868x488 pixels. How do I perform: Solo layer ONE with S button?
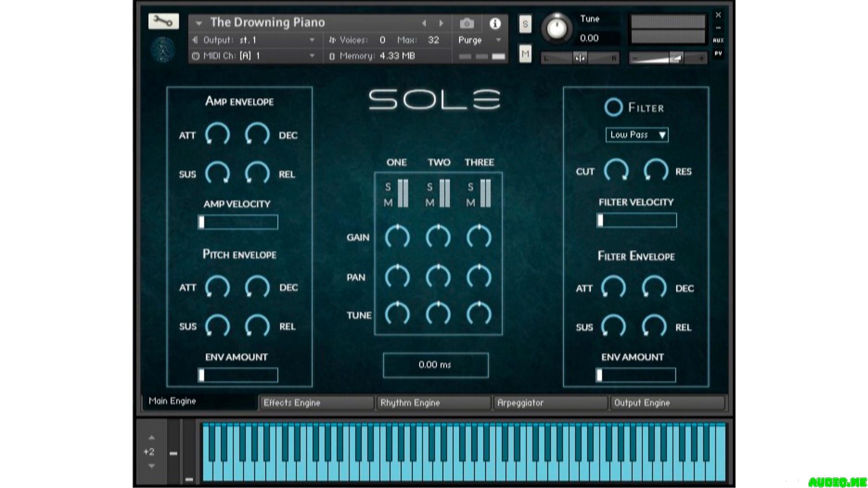(388, 187)
